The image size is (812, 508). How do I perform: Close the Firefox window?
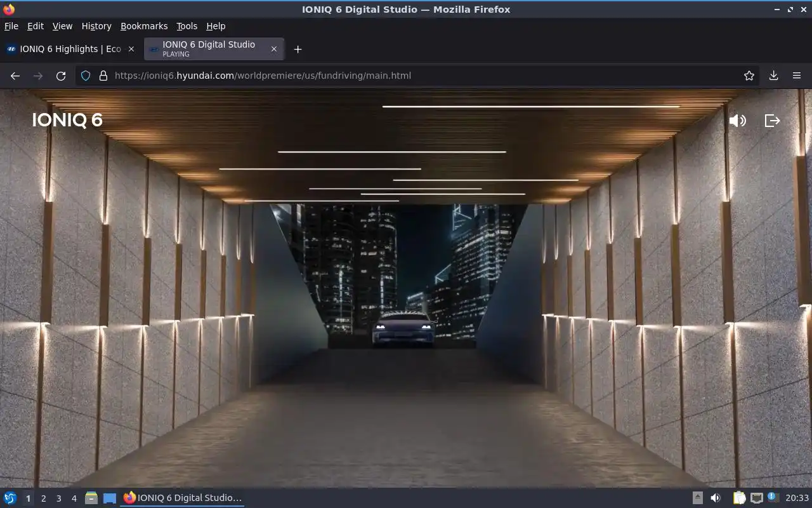tap(803, 10)
